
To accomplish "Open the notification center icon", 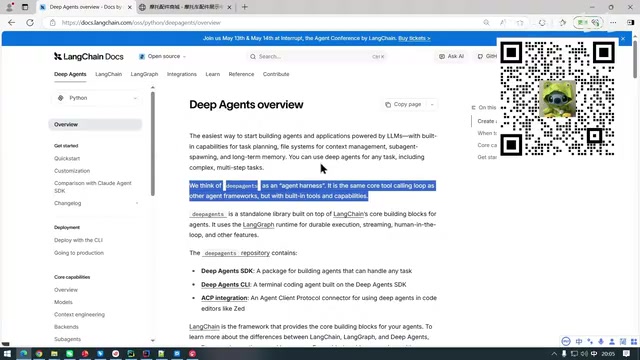I will click(x=627, y=354).
